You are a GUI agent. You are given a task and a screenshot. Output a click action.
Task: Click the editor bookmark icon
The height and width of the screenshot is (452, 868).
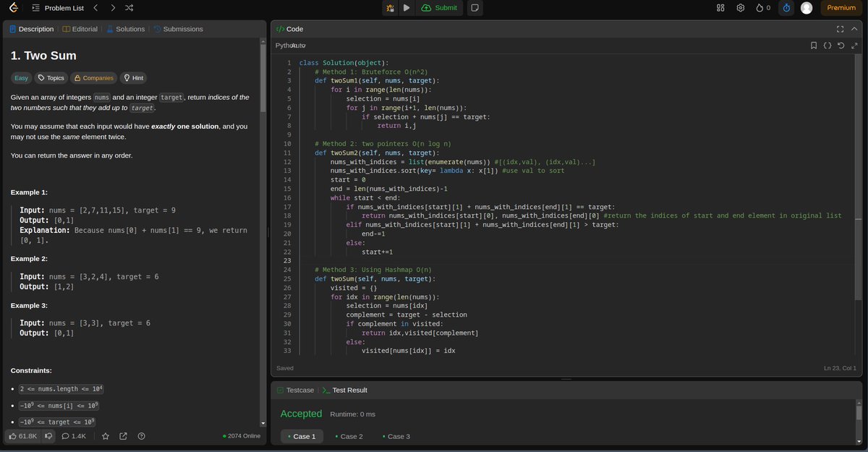pos(814,46)
